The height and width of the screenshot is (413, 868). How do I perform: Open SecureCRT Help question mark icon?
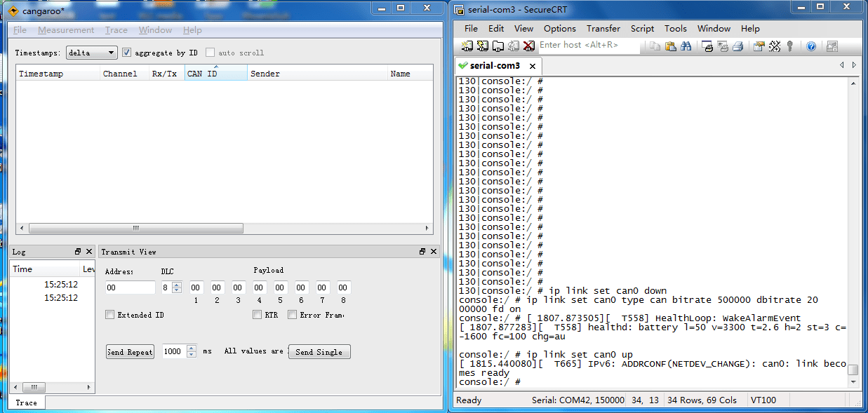(811, 46)
